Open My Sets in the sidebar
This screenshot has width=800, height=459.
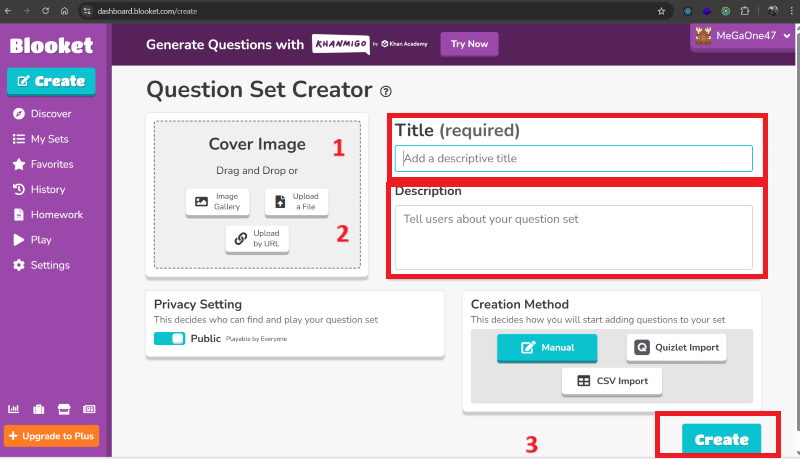pyautogui.click(x=41, y=139)
